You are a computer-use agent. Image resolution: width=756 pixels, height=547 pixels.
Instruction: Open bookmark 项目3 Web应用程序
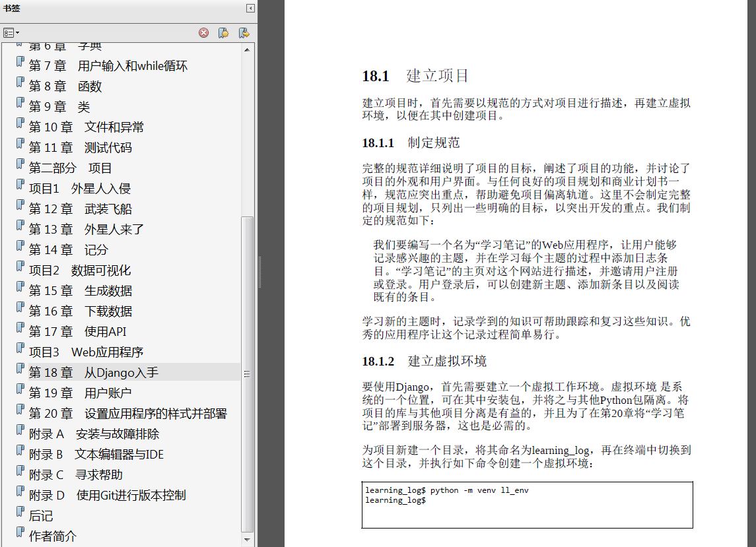(86, 352)
